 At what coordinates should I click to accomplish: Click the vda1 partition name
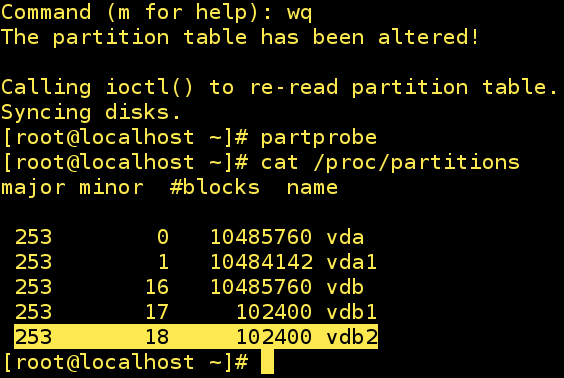(351, 262)
